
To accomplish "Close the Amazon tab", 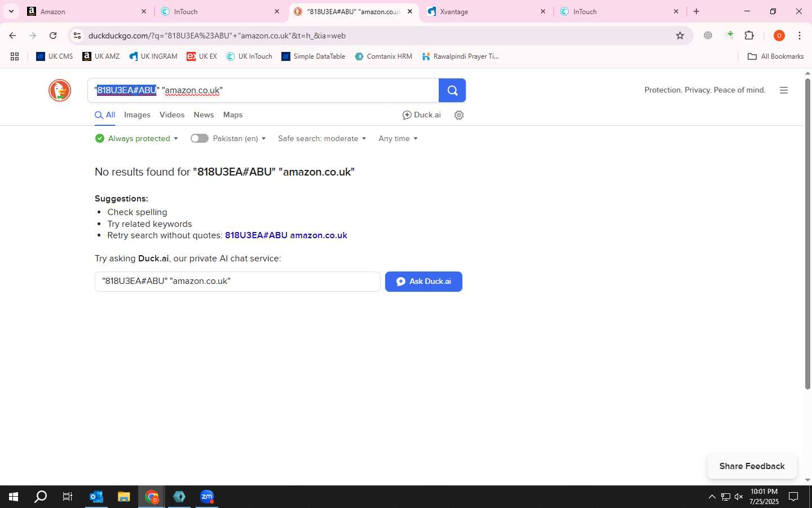I will [144, 11].
